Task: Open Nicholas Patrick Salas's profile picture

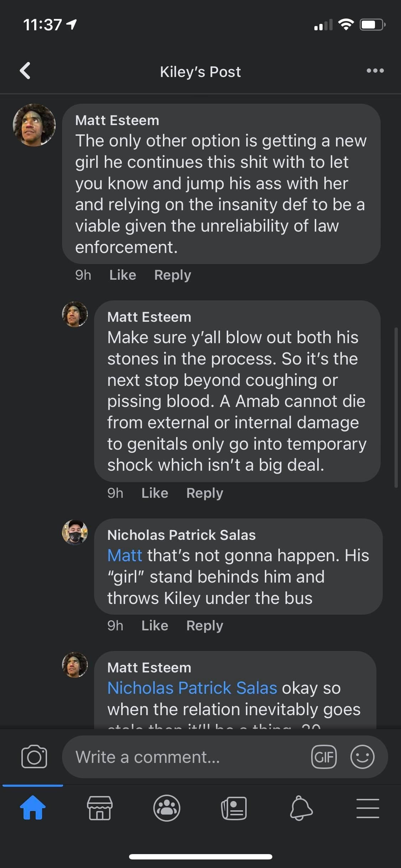Action: coord(75,532)
